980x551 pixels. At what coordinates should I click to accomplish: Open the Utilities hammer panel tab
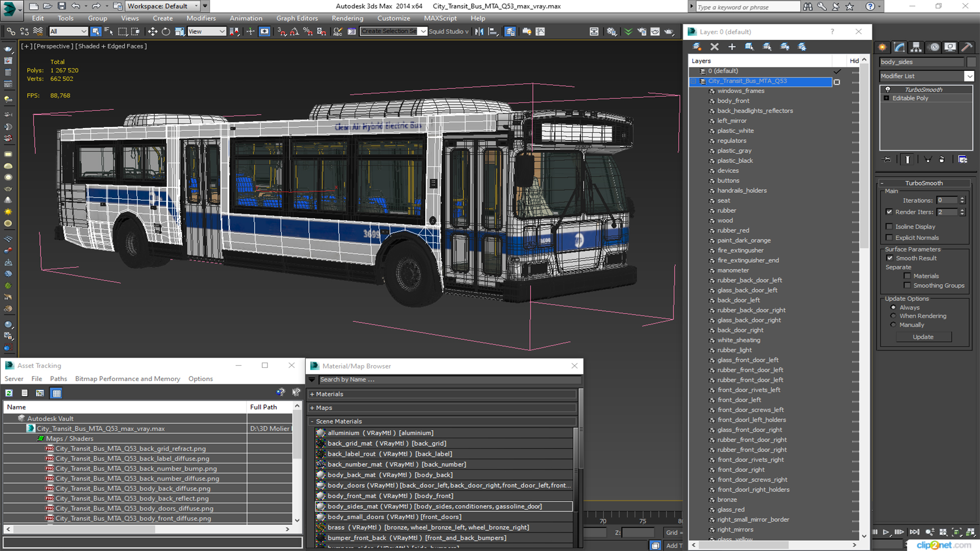pyautogui.click(x=967, y=47)
